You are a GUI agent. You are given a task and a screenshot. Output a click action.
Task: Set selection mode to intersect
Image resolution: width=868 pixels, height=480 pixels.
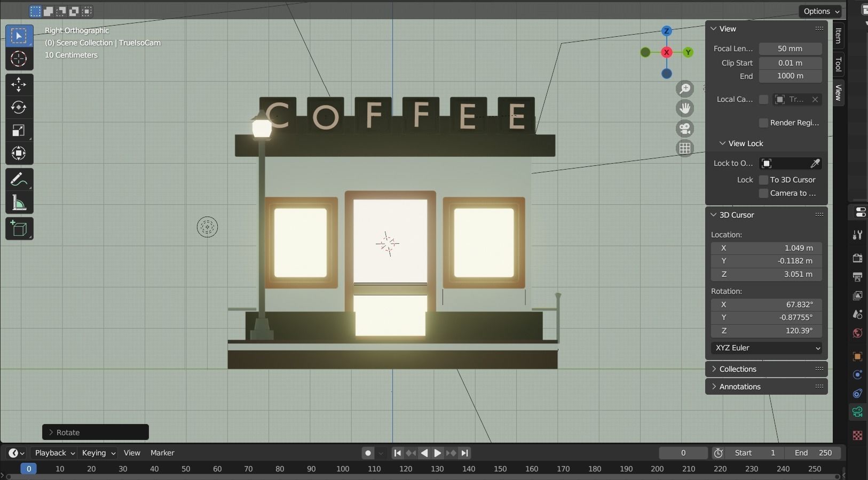(87, 11)
